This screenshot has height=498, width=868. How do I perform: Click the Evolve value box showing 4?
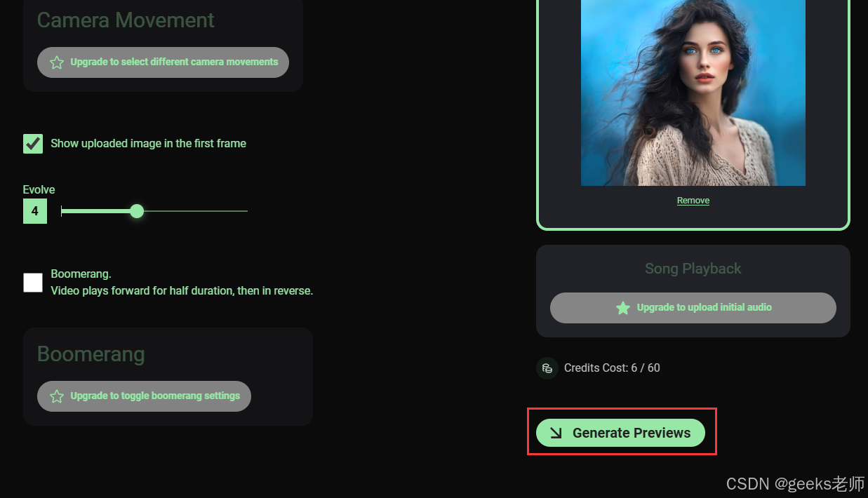35,211
